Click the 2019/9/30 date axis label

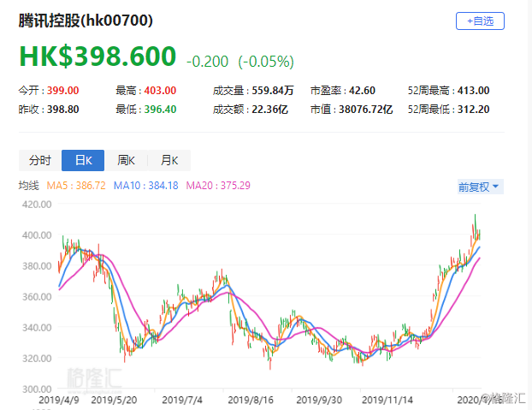point(319,401)
